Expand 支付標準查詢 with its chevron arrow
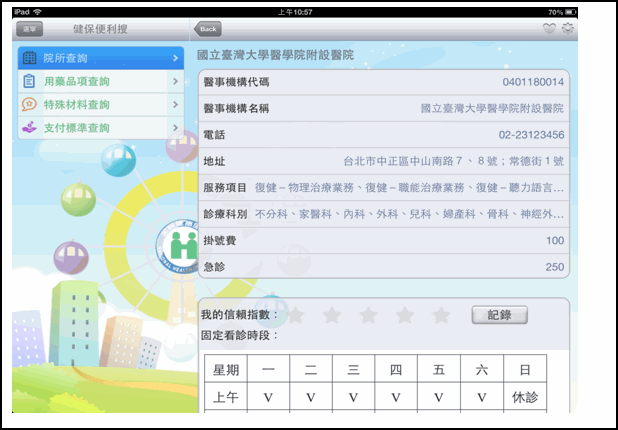 175,127
